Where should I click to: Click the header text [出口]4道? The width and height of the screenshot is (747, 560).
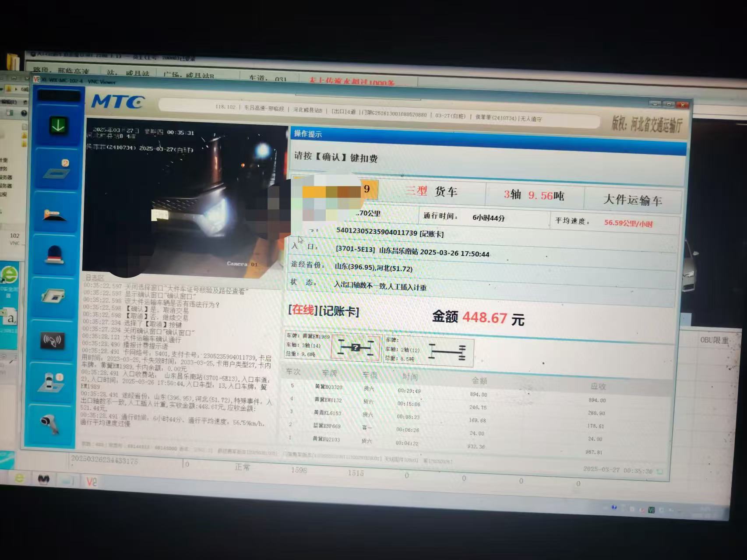343,112
